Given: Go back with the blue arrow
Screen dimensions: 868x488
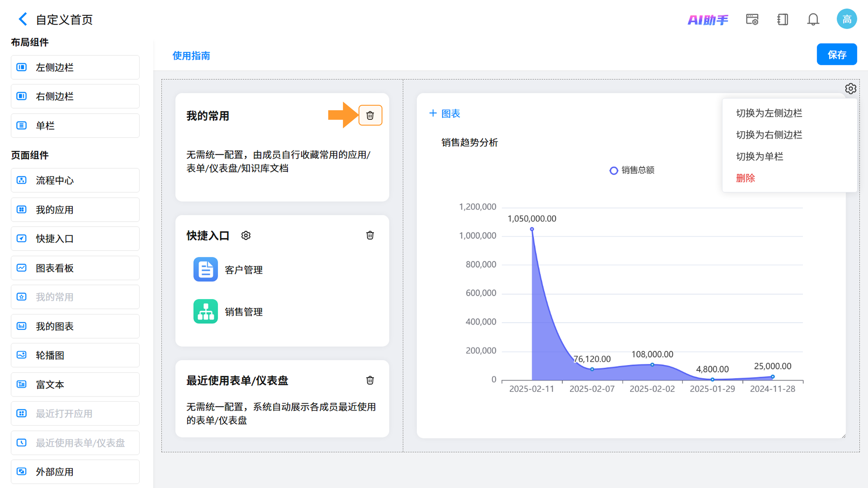Looking at the screenshot, I should point(23,19).
